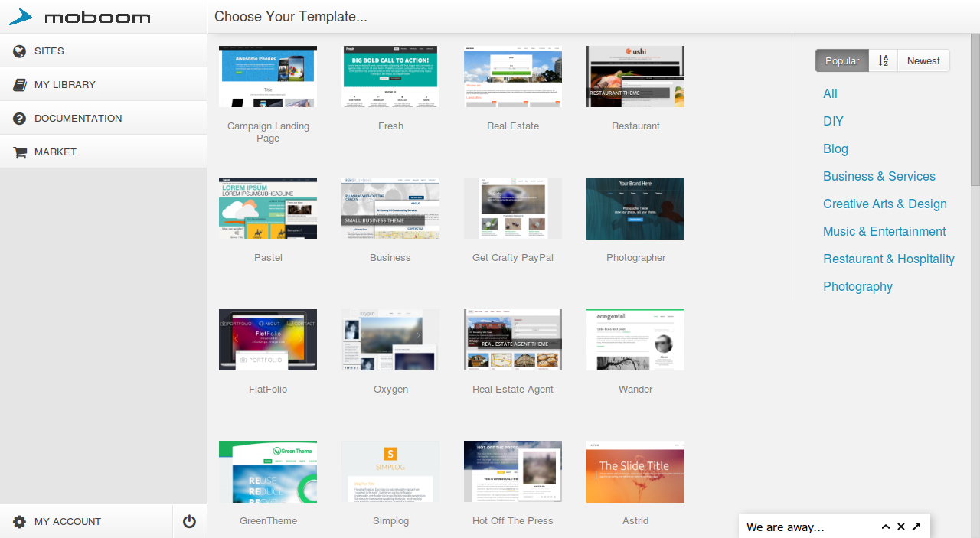Open My Library in the sidebar
Screen dimensions: 980x538
[64, 85]
